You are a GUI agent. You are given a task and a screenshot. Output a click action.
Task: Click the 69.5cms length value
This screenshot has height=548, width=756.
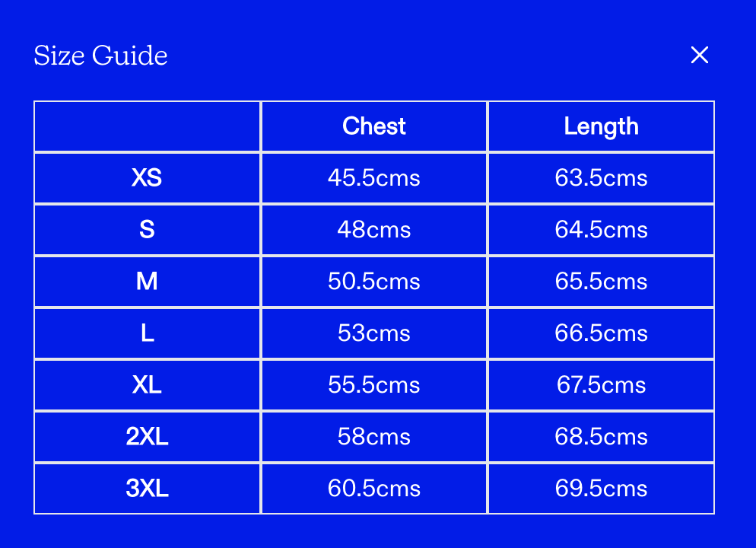coord(601,489)
